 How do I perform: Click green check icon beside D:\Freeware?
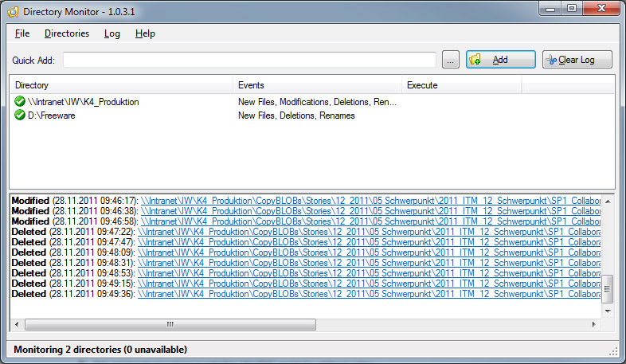point(20,115)
